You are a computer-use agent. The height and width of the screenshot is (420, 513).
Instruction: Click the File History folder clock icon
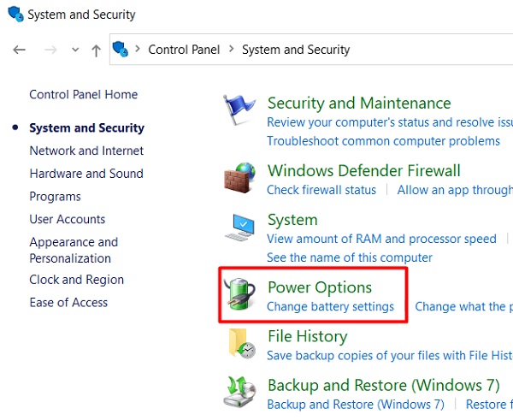pyautogui.click(x=242, y=343)
